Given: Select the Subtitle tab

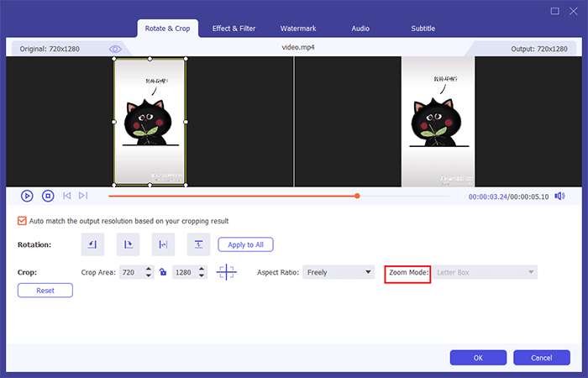Looking at the screenshot, I should coord(423,29).
